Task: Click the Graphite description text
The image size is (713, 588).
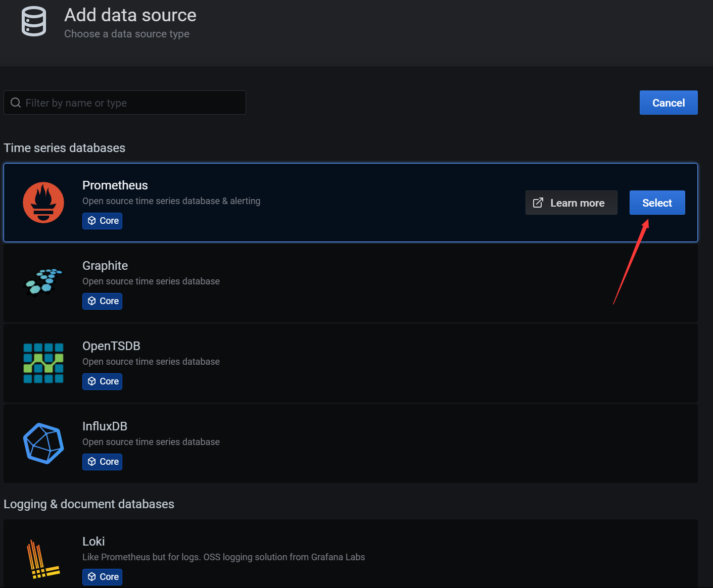Action: pyautogui.click(x=151, y=281)
